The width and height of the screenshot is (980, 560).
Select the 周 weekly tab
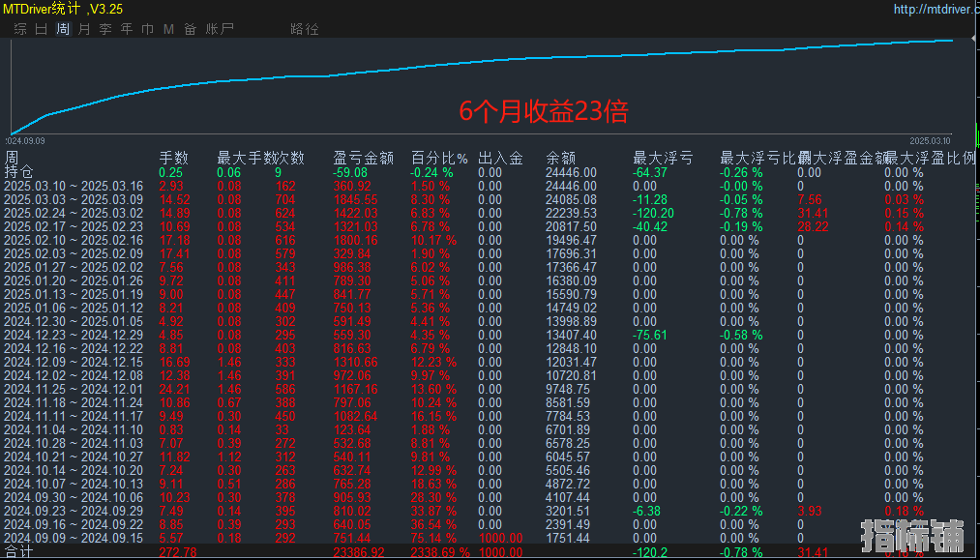click(x=63, y=29)
